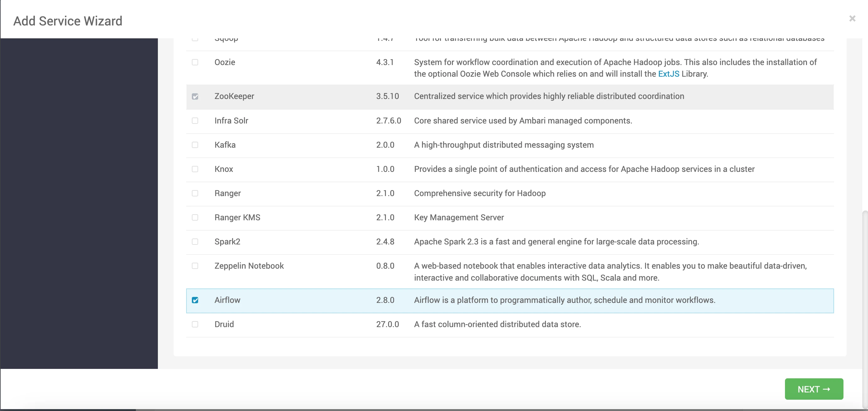Click the NEXT button
868x411 pixels.
814,389
